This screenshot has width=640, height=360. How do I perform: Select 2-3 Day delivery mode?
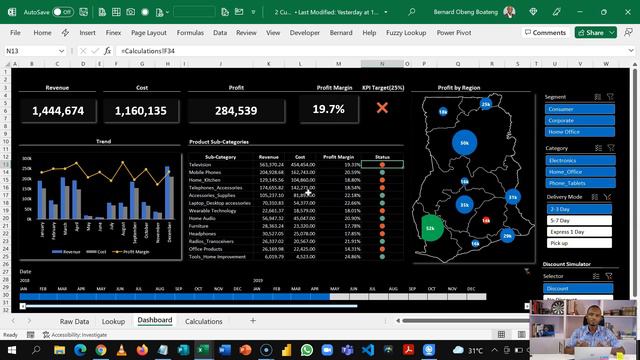pyautogui.click(x=579, y=209)
